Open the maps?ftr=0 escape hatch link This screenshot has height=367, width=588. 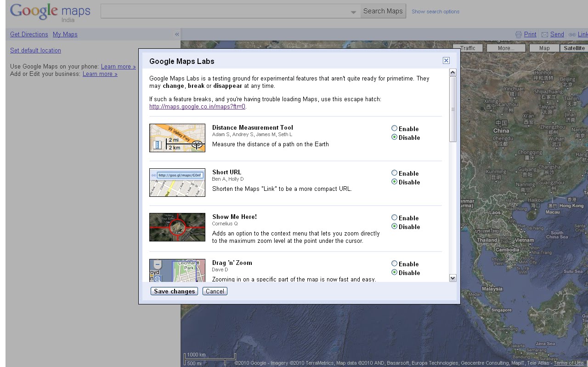point(197,106)
